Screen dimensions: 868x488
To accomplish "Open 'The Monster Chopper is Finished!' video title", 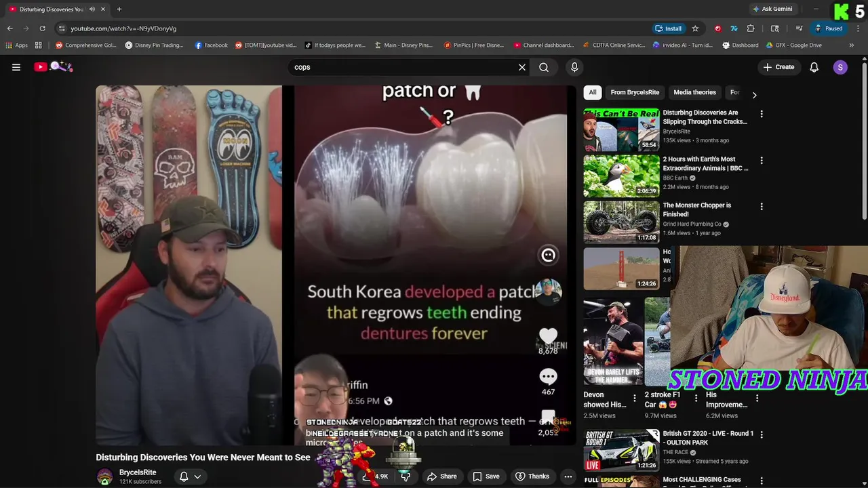I will tap(697, 209).
